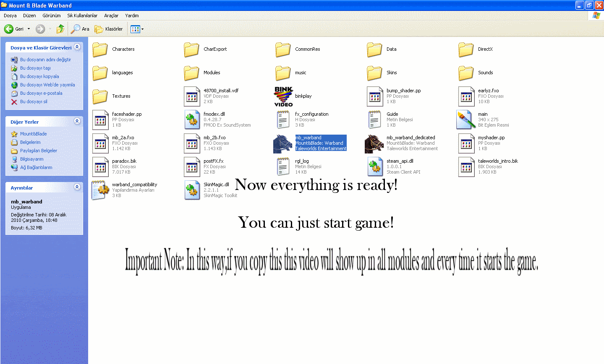The height and width of the screenshot is (364, 604).
Task: Select the taleworlds_intro.bik file icon
Action: pyautogui.click(x=466, y=167)
